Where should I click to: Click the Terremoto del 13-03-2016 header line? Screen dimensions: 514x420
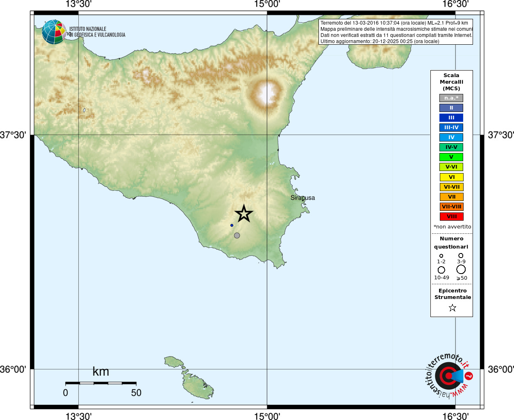pyautogui.click(x=394, y=23)
